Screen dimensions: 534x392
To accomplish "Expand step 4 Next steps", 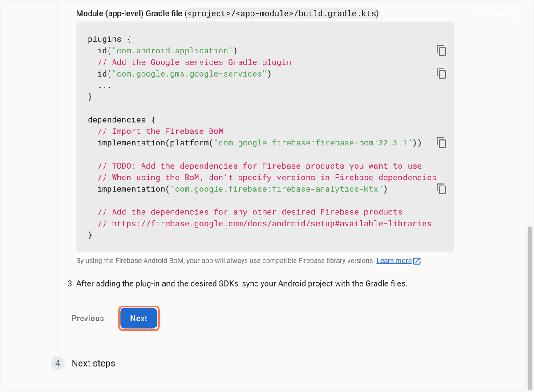I will pyautogui.click(x=93, y=364).
